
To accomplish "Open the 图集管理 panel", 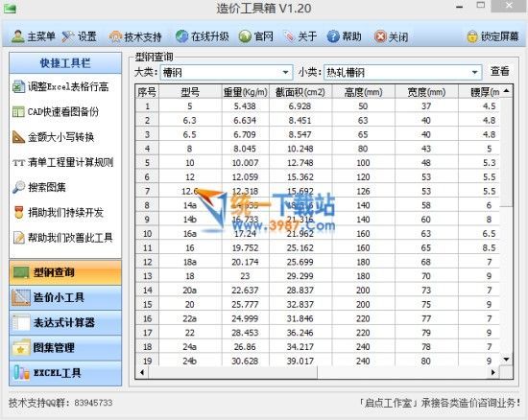I will (x=65, y=348).
